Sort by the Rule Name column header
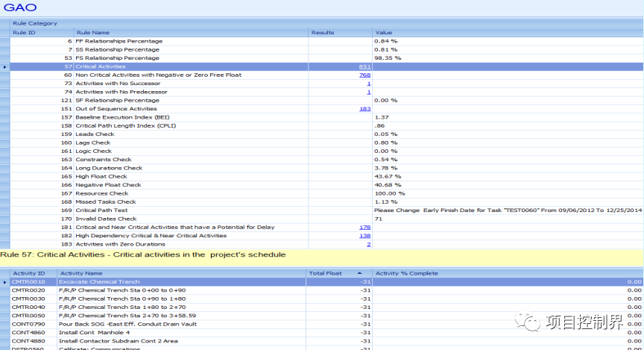The image size is (644, 350). point(191,33)
